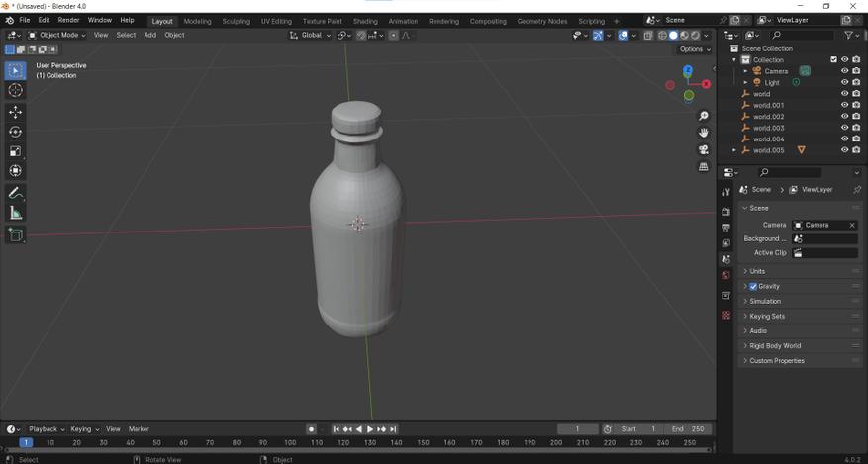
Task: Click the End frame field
Action: point(689,429)
